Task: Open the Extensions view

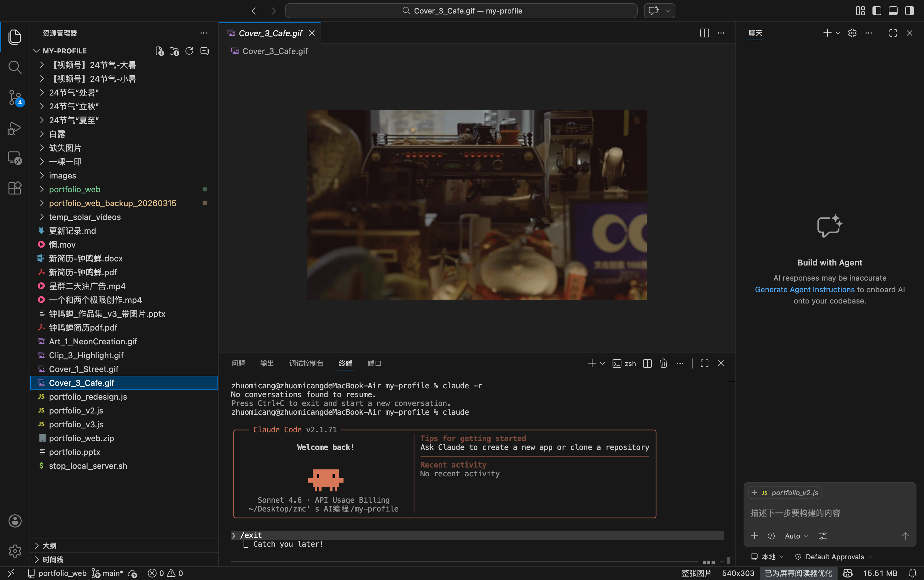Action: [x=14, y=188]
